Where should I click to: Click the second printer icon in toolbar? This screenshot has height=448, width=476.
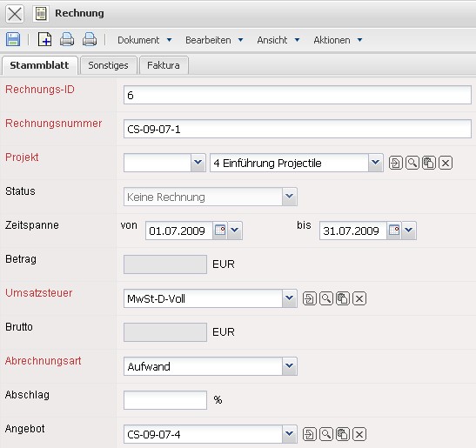click(x=90, y=39)
